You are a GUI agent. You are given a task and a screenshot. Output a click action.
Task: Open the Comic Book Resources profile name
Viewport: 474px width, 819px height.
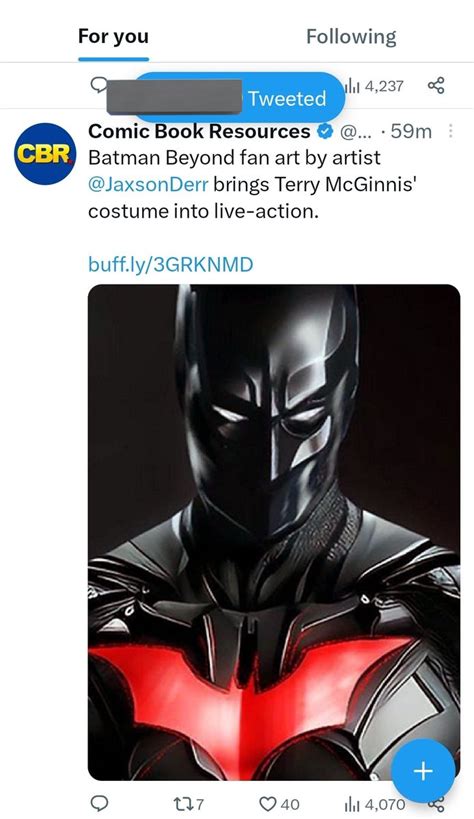tap(199, 131)
